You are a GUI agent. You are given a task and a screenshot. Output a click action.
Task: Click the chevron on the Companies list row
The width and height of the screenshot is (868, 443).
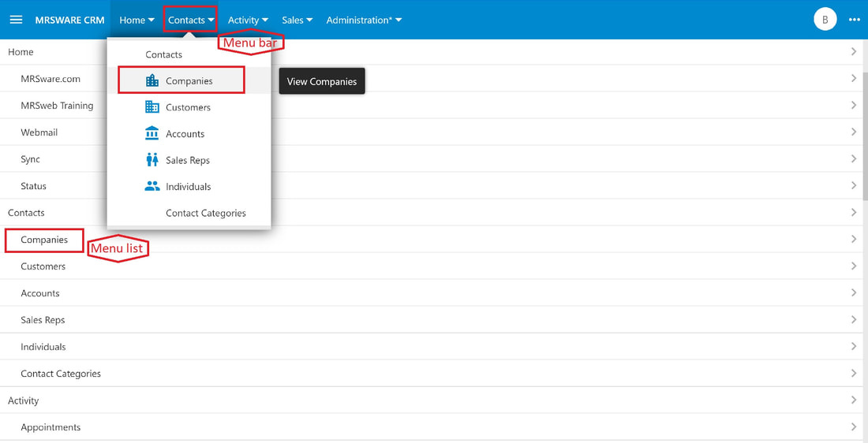pyautogui.click(x=853, y=240)
